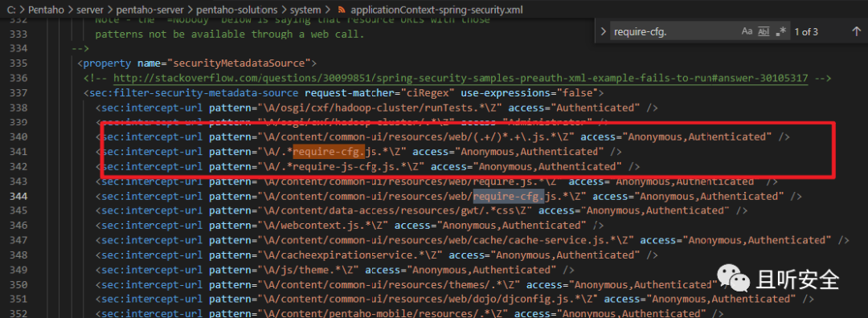Click the second require-cfg. match on line 344
This screenshot has height=318, width=868.
(509, 196)
